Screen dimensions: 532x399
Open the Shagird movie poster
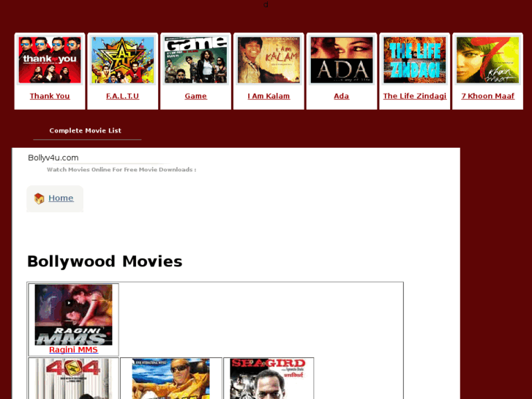pyautogui.click(x=269, y=379)
